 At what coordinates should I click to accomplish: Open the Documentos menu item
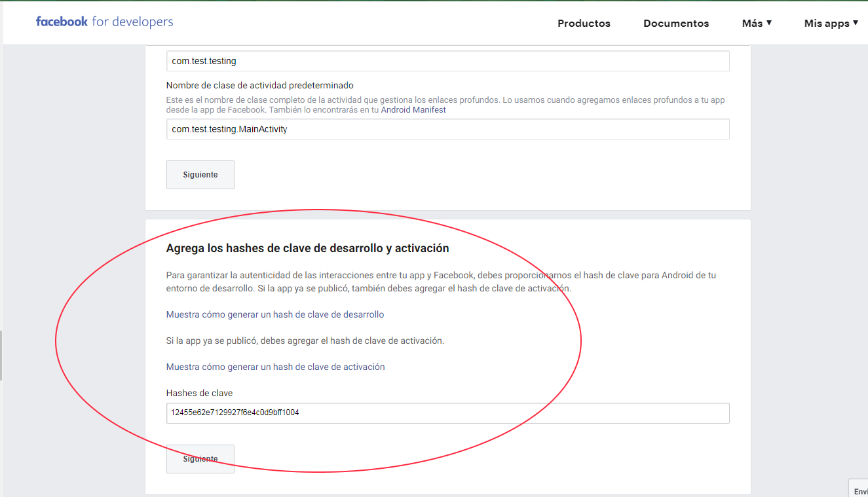pyautogui.click(x=676, y=23)
